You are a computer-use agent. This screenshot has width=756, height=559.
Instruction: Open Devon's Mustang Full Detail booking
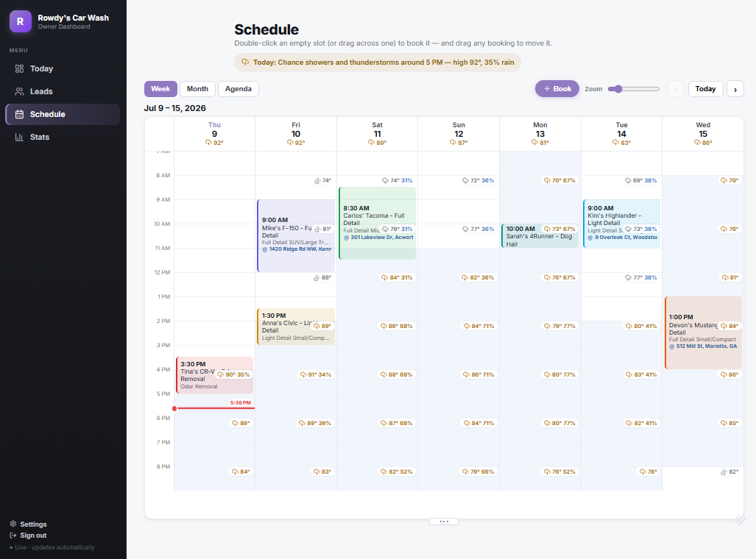[x=703, y=333]
